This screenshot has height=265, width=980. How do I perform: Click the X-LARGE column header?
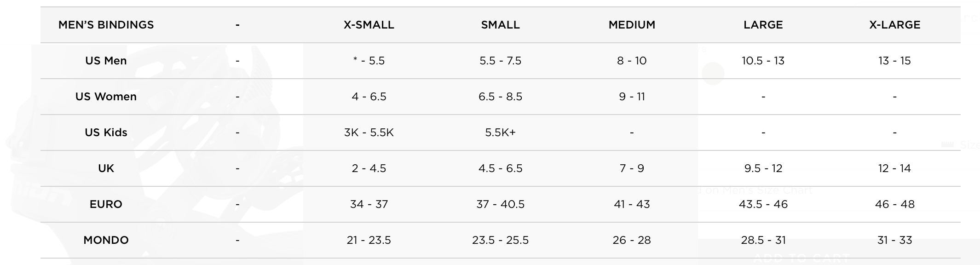pos(895,25)
